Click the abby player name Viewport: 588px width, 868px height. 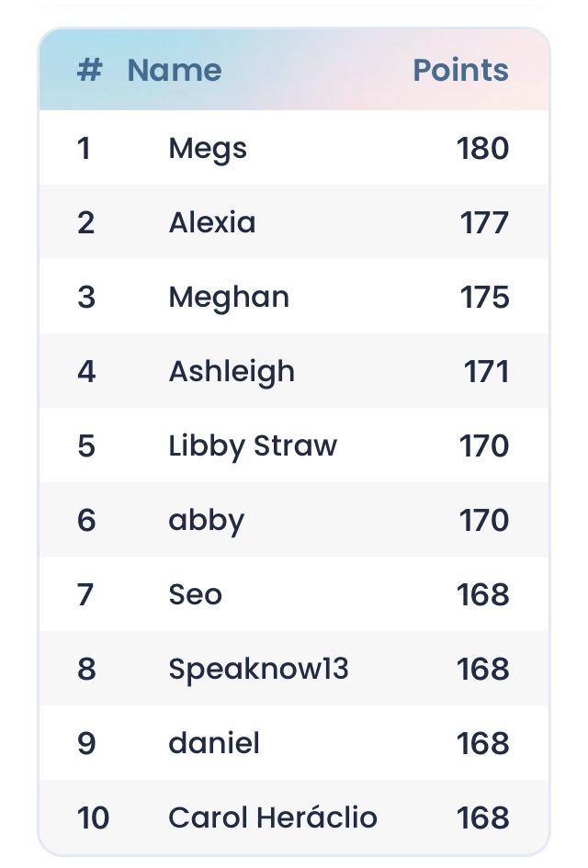click(206, 521)
